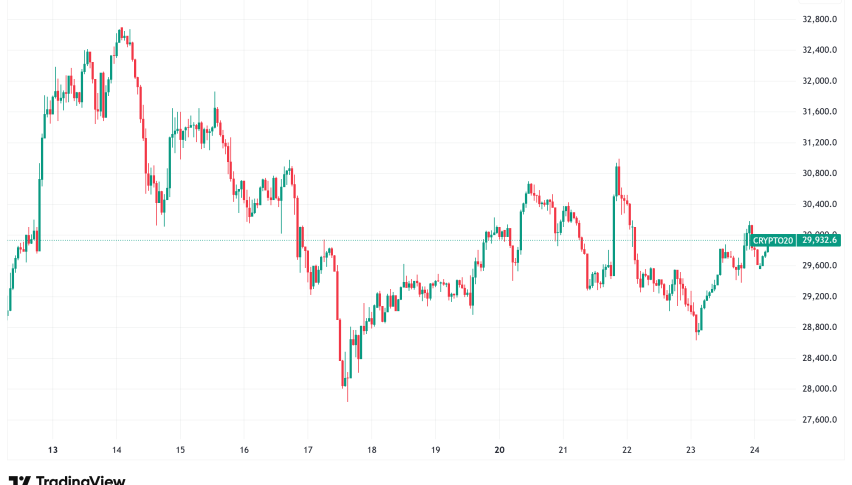Viewport: 852px width, 485px height.
Task: Click the 28,800.0 price axis label
Action: (x=820, y=327)
